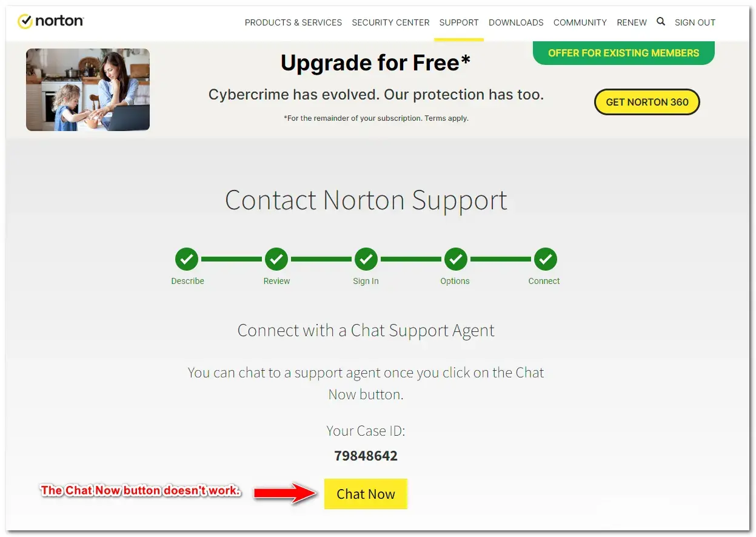
Task: Open the Downloads page
Action: (x=516, y=22)
